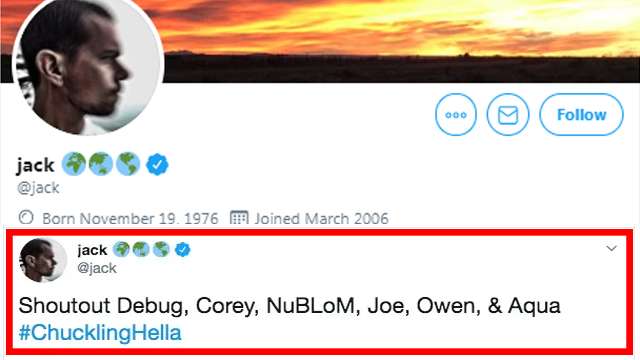This screenshot has width=640, height=360.
Task: Click the birthday balloon icon
Action: (x=26, y=217)
